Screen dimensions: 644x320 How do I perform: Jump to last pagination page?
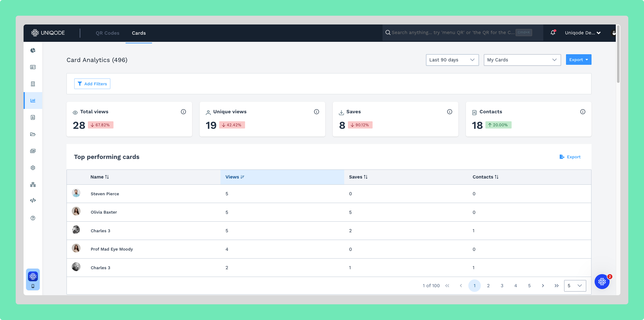[557, 285]
